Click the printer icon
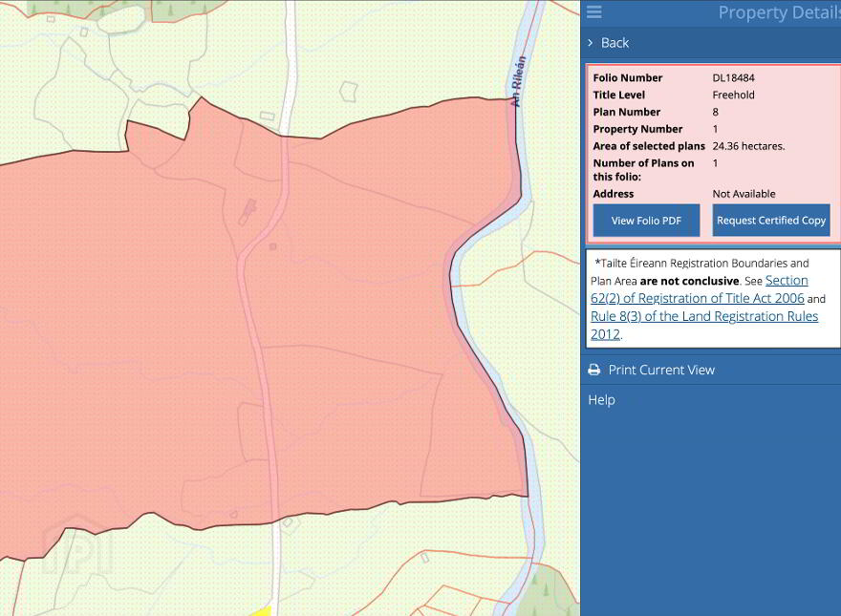 [594, 370]
